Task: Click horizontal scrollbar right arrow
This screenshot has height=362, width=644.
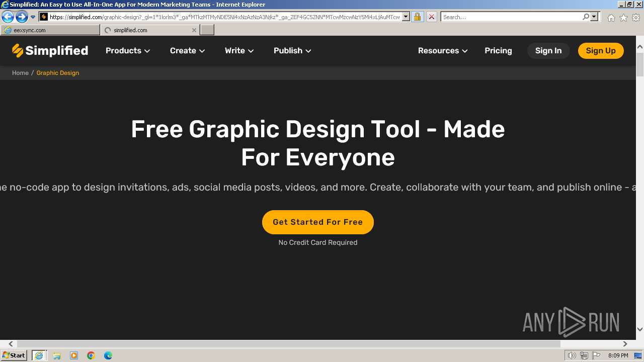Action: coord(625,344)
